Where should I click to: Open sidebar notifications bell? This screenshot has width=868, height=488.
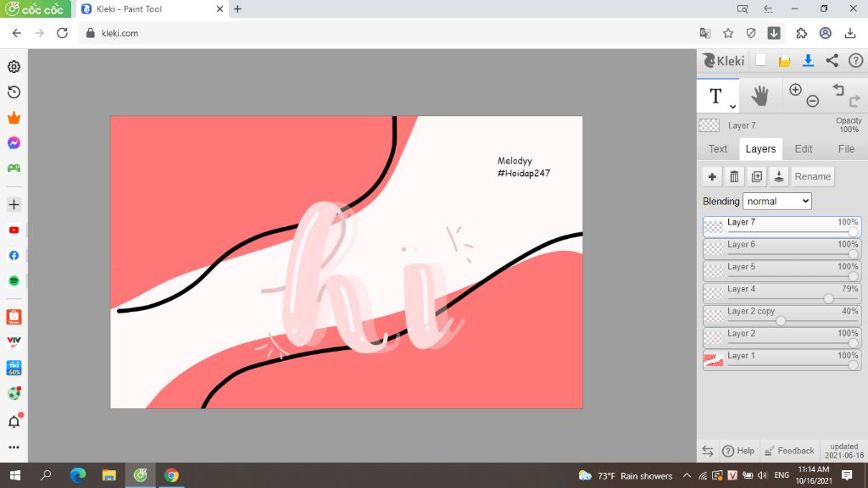(x=14, y=422)
